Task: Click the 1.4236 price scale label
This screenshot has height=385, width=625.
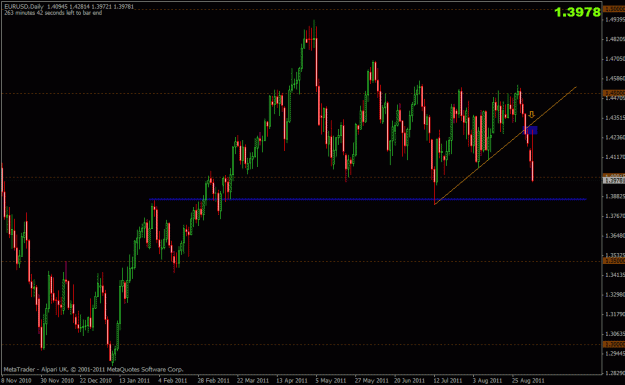Action: [615, 137]
